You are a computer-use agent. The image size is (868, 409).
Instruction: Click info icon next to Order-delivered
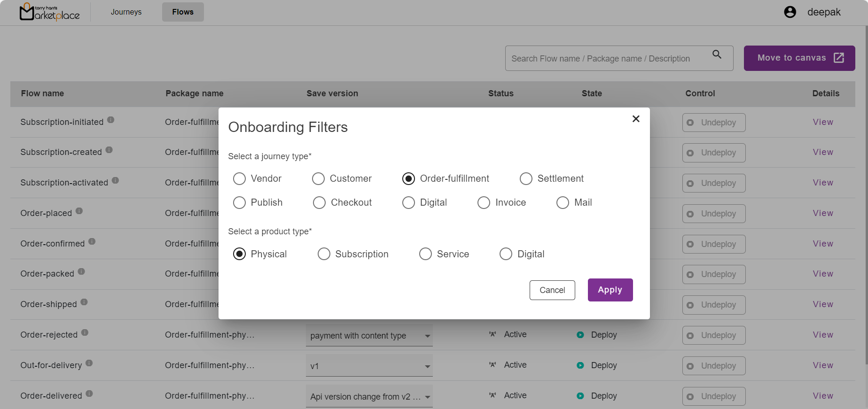tap(89, 394)
